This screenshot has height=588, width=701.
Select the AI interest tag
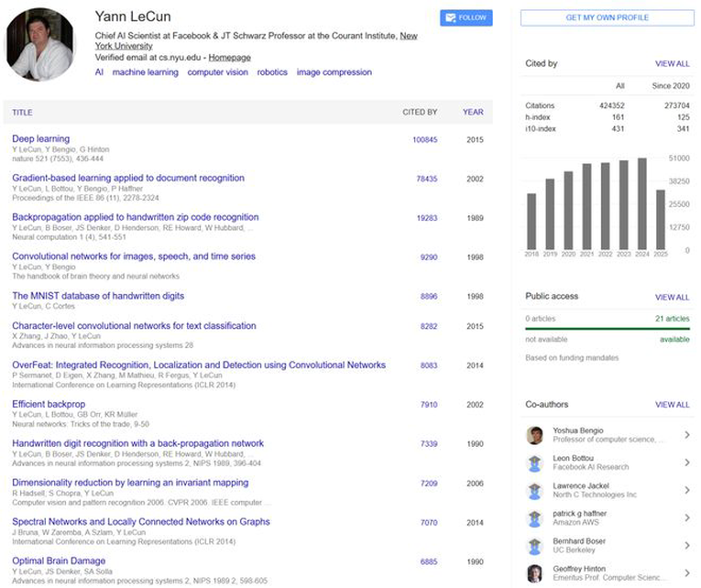[99, 72]
